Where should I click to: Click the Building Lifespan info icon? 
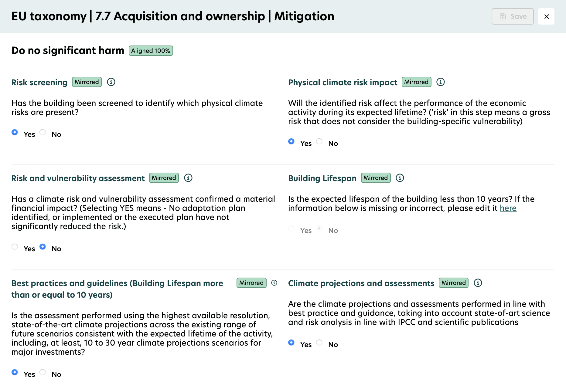400,178
